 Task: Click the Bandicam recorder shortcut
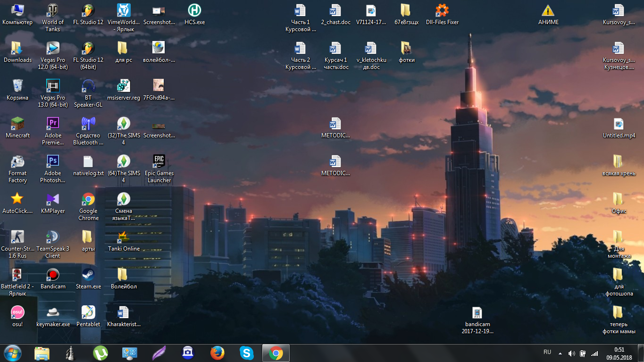tap(53, 278)
